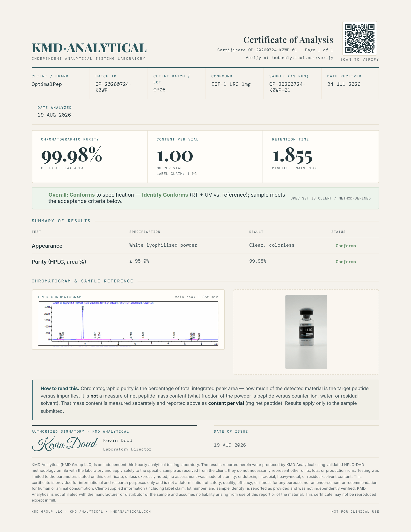Select the "STATUS" column header
This screenshot has width=411, height=532.
point(338,232)
